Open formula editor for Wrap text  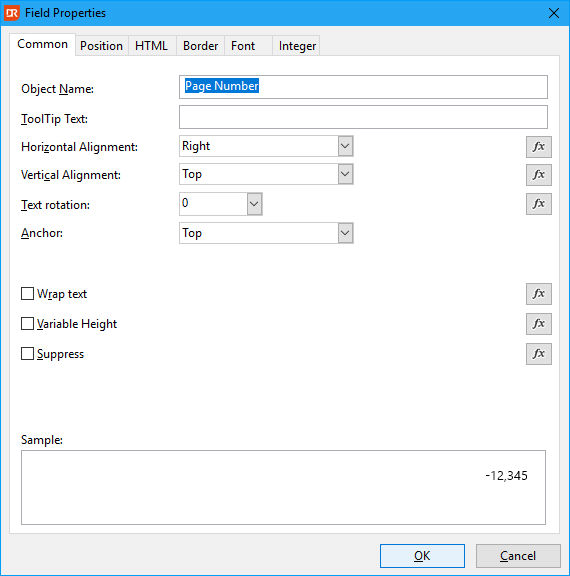(538, 294)
